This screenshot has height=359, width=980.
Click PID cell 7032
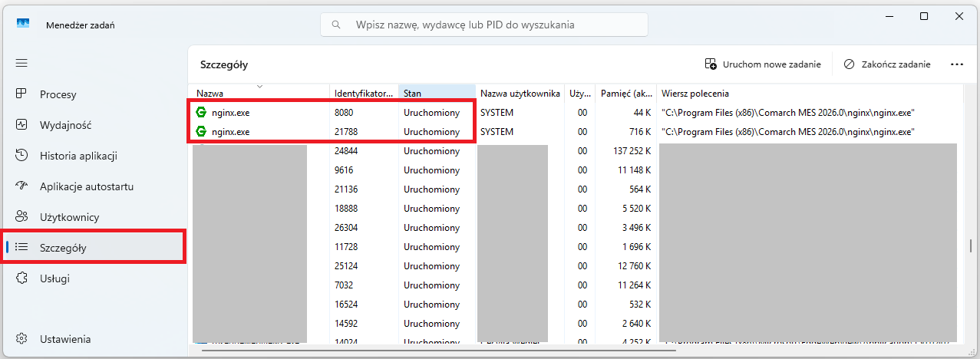tap(344, 285)
